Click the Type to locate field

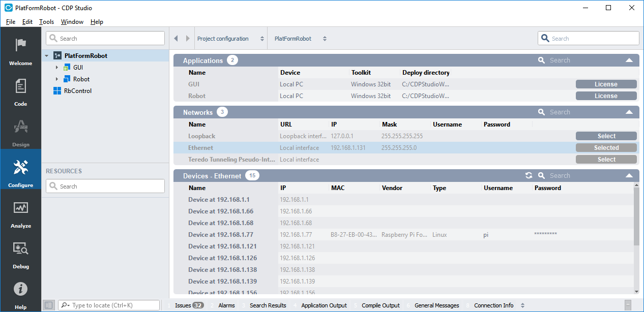point(109,305)
